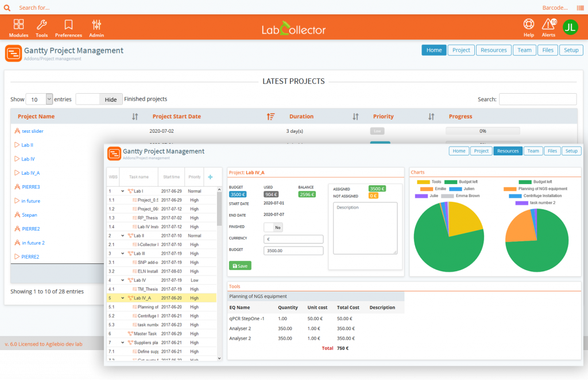
Task: Sort by Project Name column arrows
Action: click(x=135, y=117)
